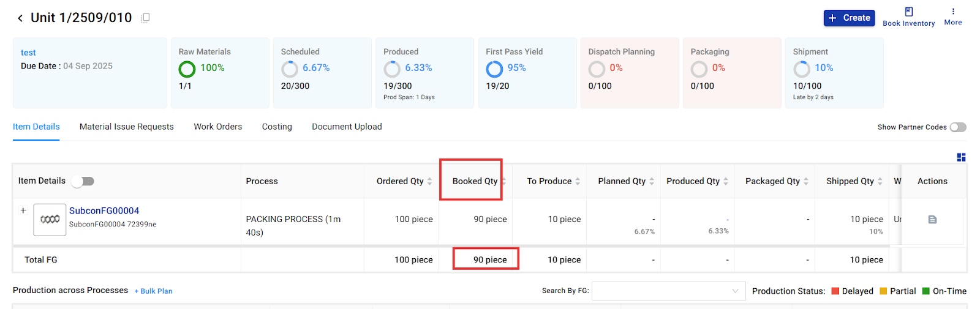Sort by the Ordered Qty column arrows

tap(430, 181)
